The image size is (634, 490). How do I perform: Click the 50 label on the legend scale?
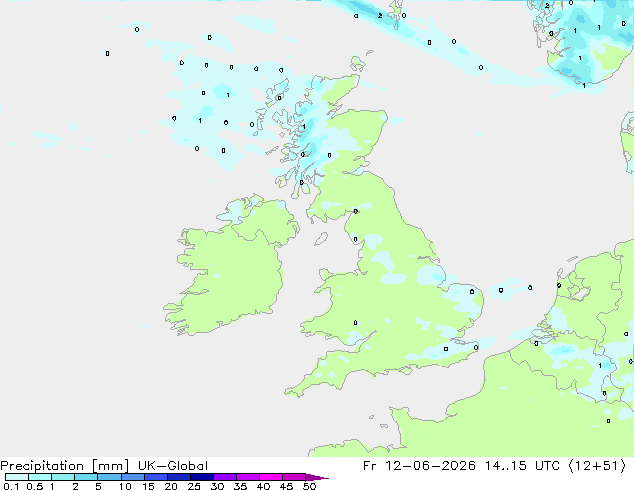coord(310,486)
